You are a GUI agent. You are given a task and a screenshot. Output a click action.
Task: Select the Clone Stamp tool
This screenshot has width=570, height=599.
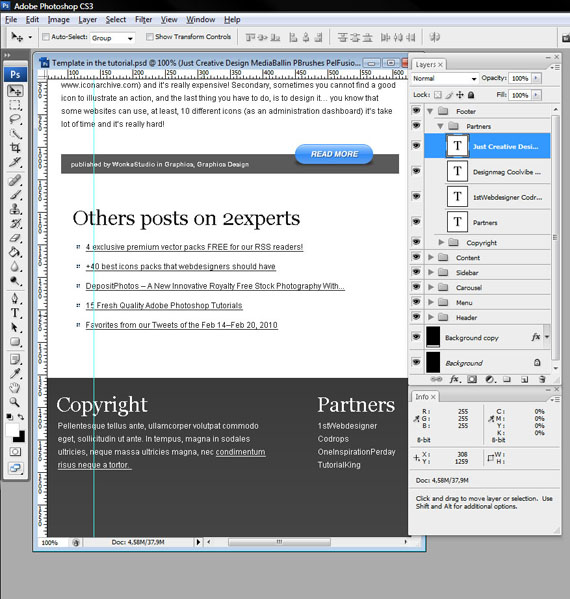click(15, 209)
